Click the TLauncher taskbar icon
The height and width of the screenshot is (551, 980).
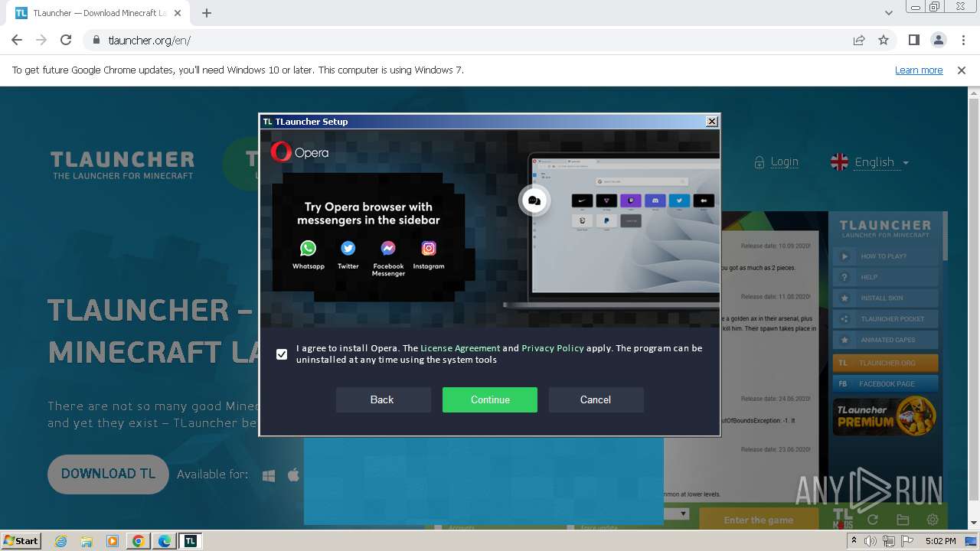click(190, 541)
